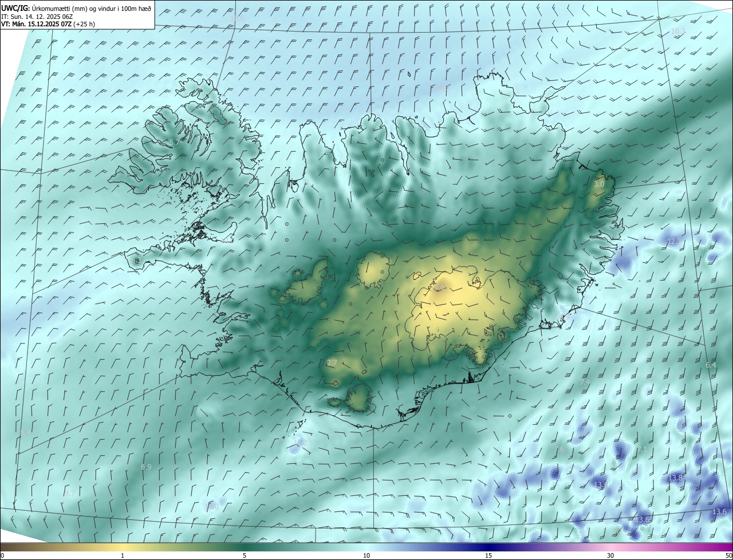Click the 7.4 value label on the map
The height and width of the screenshot is (560, 733).
[585, 382]
